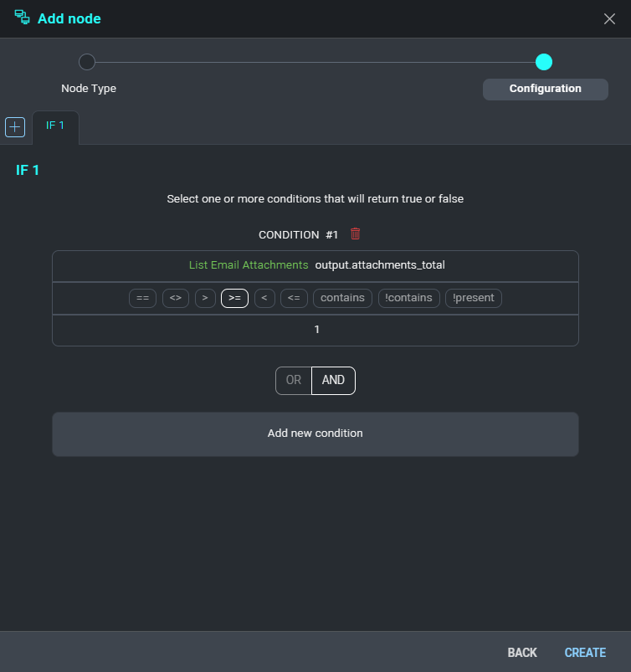Pick the less-or-equal (<=) operator
The height and width of the screenshot is (672, 631).
click(x=293, y=298)
